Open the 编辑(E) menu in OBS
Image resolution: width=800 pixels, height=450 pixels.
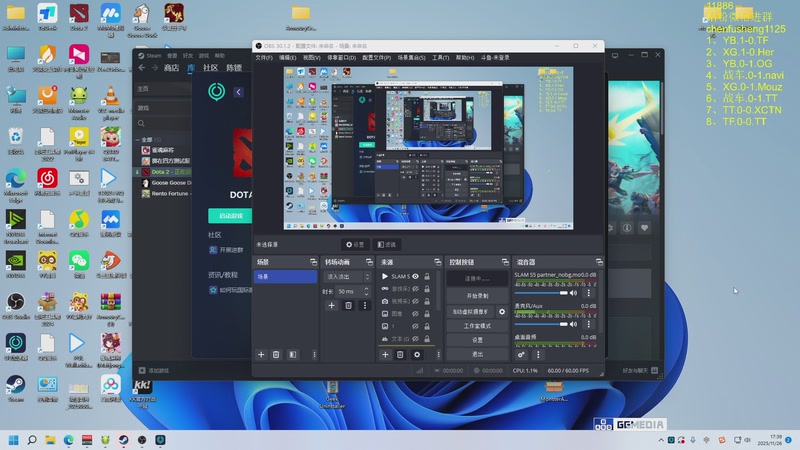(x=287, y=58)
